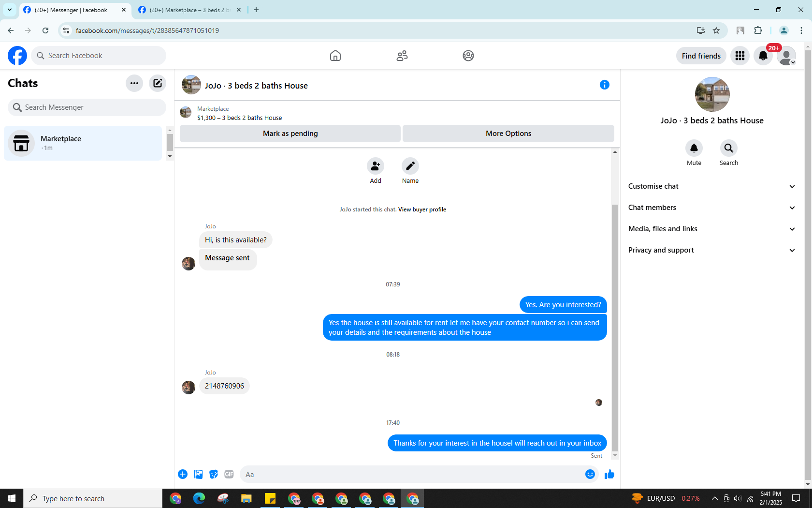Focus the Search Messenger field
This screenshot has width=812, height=508.
87,107
